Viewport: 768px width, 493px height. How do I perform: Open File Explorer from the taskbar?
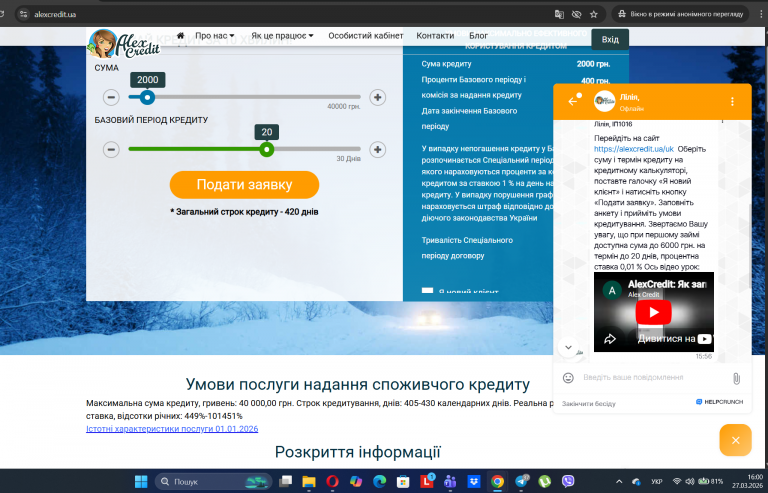coord(309,481)
